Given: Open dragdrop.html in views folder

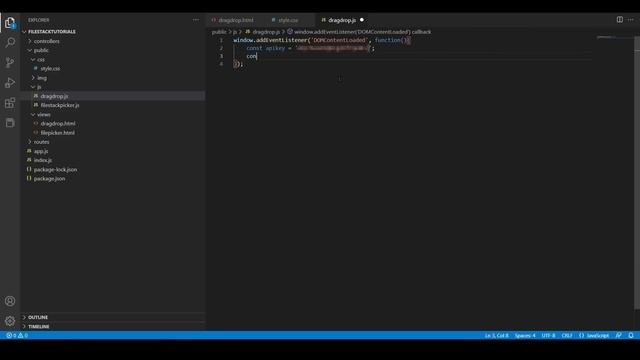Looking at the screenshot, I should pos(58,123).
